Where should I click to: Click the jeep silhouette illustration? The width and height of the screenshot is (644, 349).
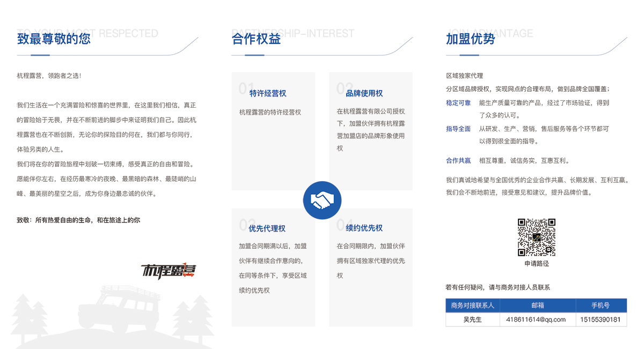pos(121,314)
